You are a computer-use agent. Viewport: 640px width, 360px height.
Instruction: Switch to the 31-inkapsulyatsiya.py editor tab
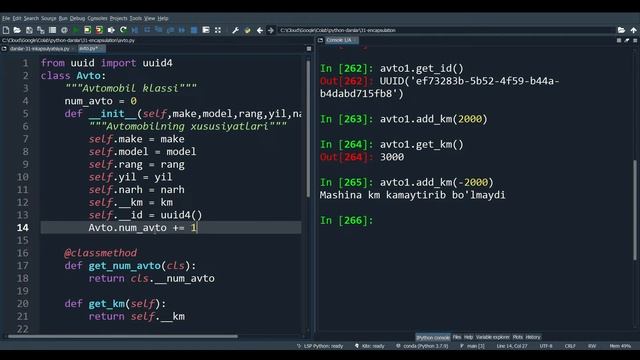39,49
